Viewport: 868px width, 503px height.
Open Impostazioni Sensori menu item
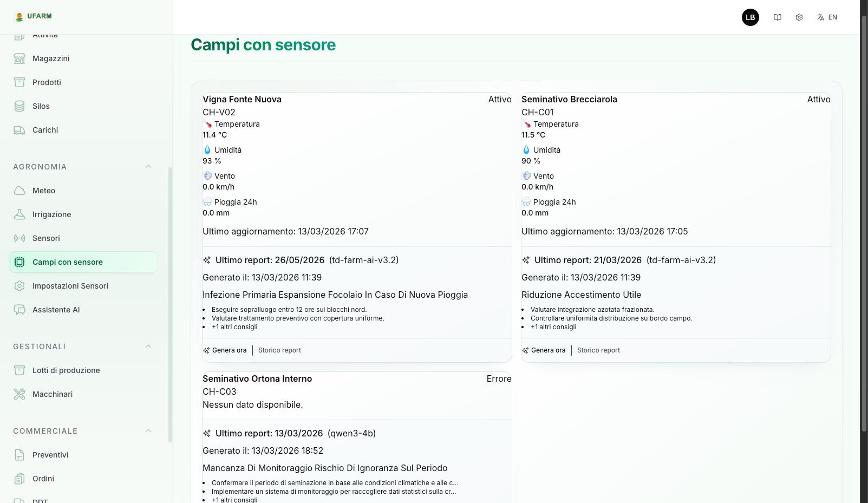coord(70,286)
